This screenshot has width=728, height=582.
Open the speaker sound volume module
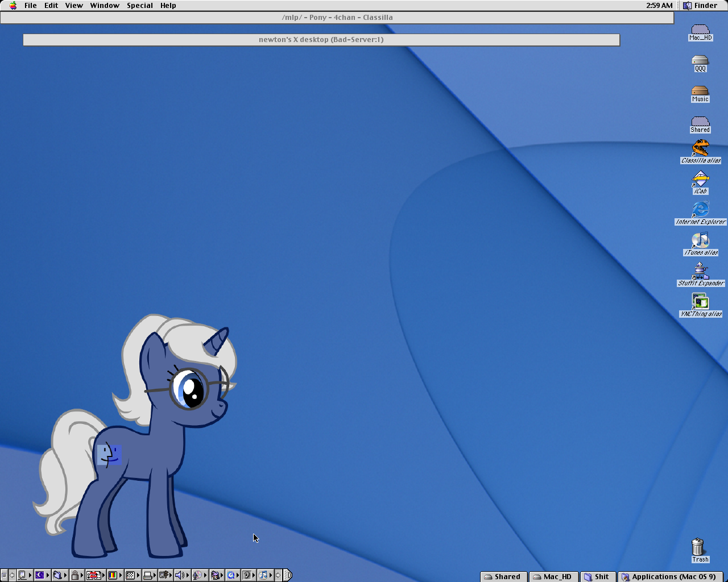click(x=182, y=575)
